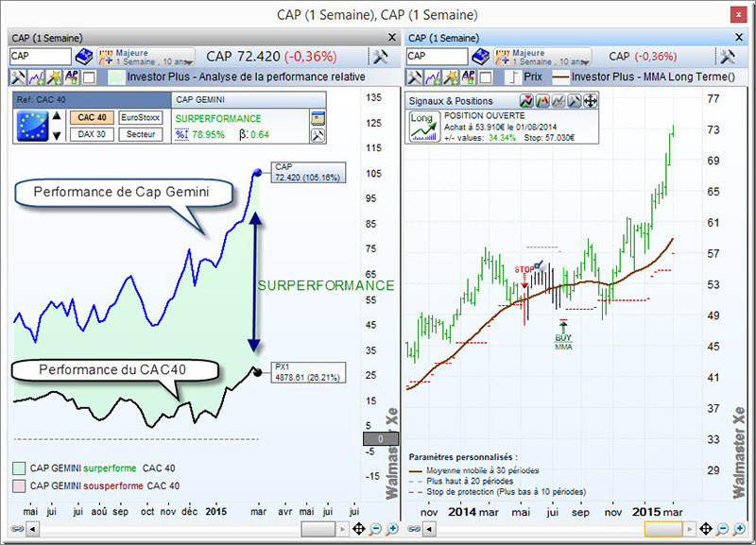Click the Long position trend icon
The image size is (756, 545).
pos(424,127)
